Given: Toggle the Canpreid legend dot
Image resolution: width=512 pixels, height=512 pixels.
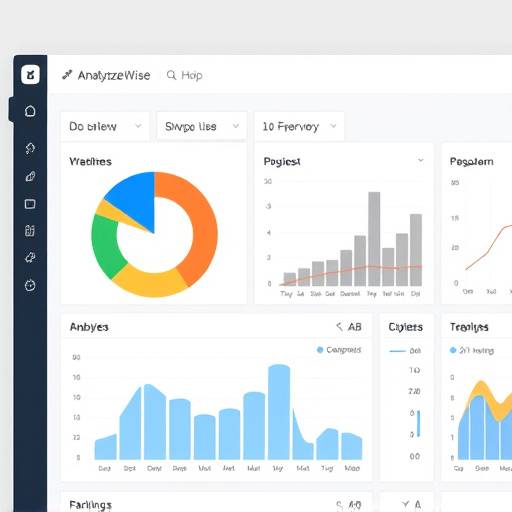Looking at the screenshot, I should coord(320,350).
